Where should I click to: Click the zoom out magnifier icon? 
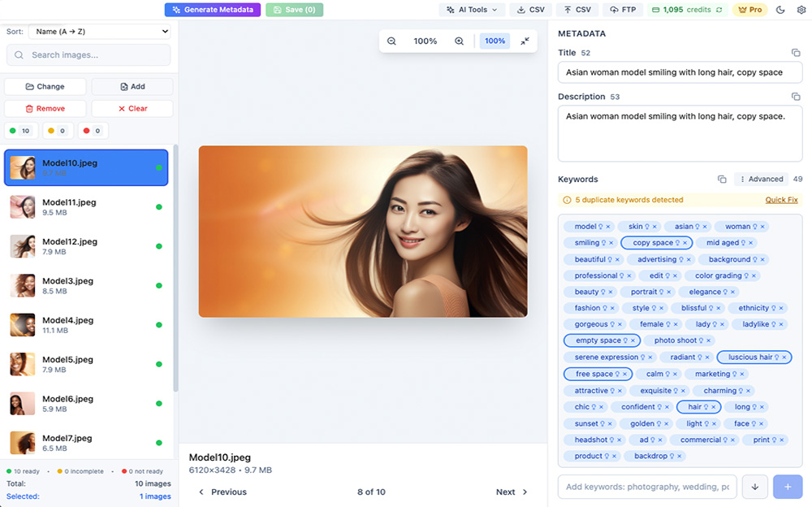391,41
